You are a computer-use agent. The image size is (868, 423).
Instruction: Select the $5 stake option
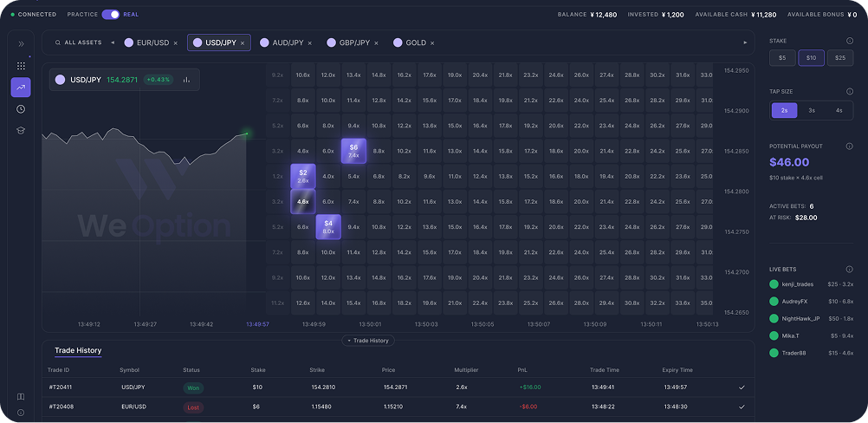pyautogui.click(x=782, y=57)
